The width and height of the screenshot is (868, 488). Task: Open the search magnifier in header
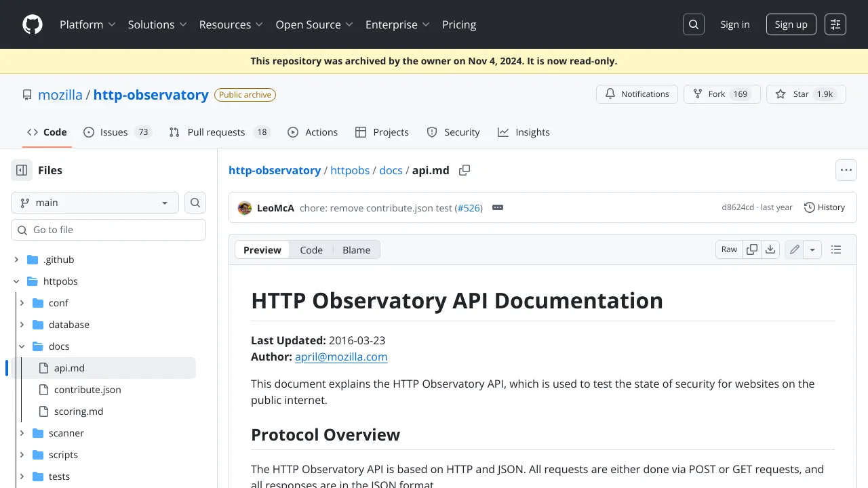pos(694,24)
